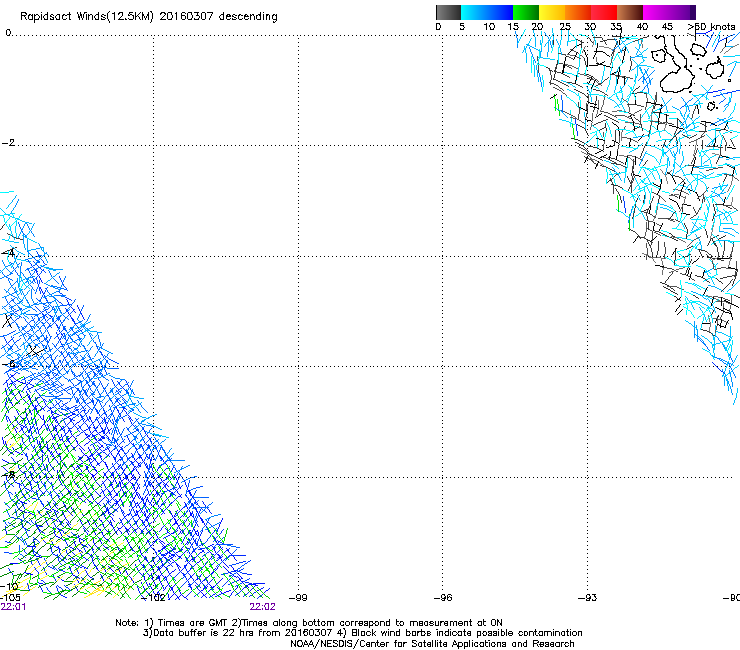Screen dimensions: 740x650
Task: Click the '25' tick label under the color bar
Action: point(565,27)
